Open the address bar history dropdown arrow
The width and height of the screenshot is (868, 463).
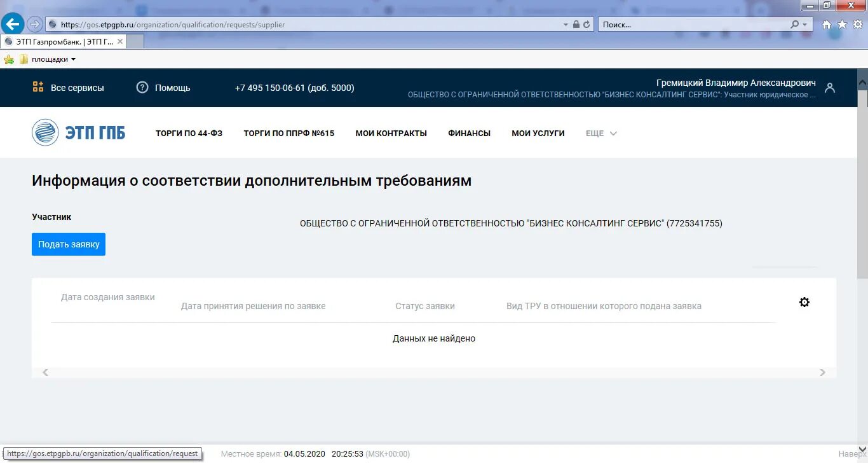[566, 25]
